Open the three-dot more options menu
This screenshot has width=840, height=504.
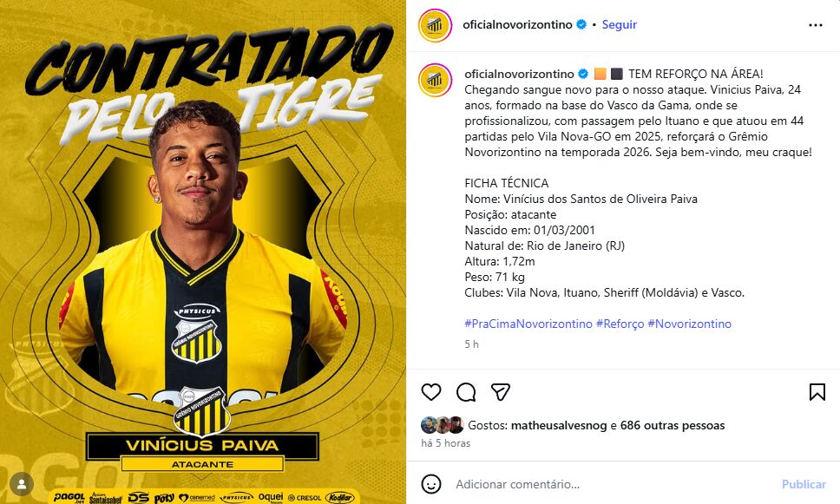click(x=816, y=25)
